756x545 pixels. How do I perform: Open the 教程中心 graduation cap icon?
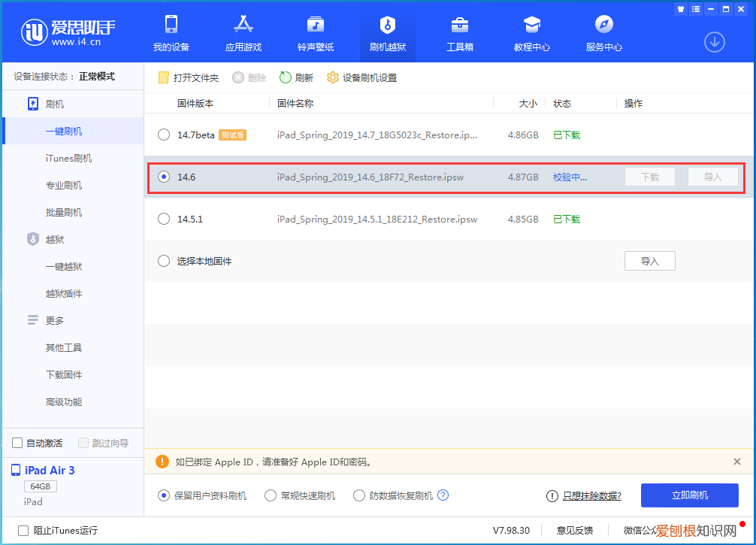coord(532,25)
